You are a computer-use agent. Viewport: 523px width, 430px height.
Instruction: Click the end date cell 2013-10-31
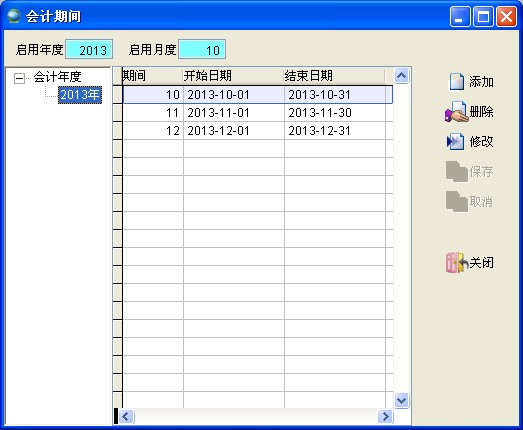(335, 95)
